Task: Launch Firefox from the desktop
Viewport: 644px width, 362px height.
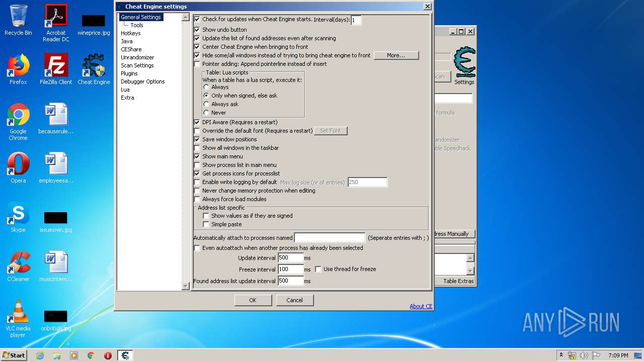Action: coord(18,69)
